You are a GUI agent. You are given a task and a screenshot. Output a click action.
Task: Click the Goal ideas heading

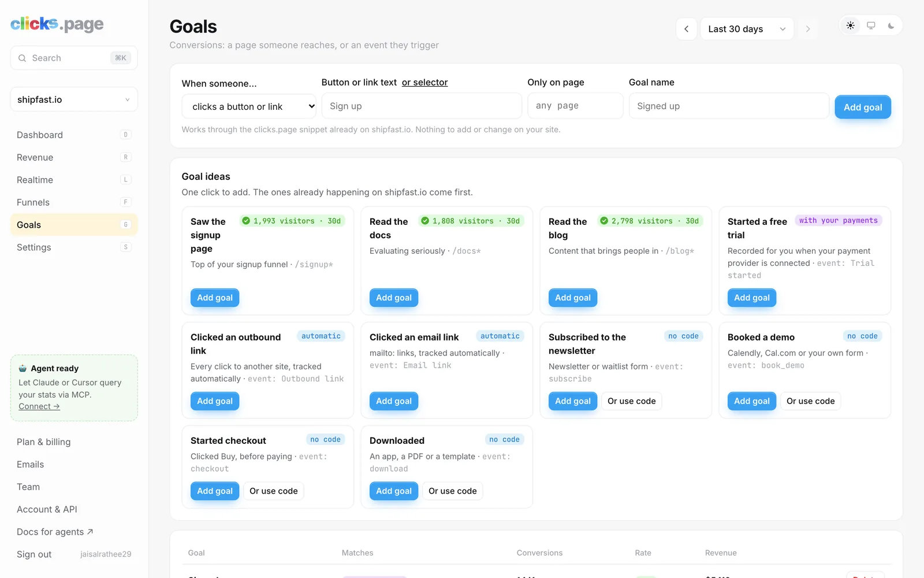tap(206, 176)
